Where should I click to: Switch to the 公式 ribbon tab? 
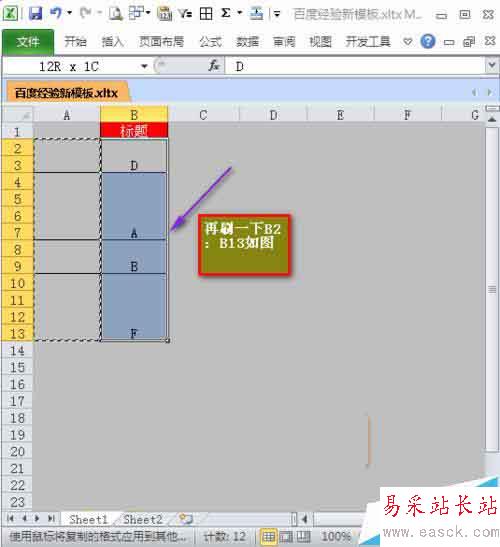(x=211, y=42)
